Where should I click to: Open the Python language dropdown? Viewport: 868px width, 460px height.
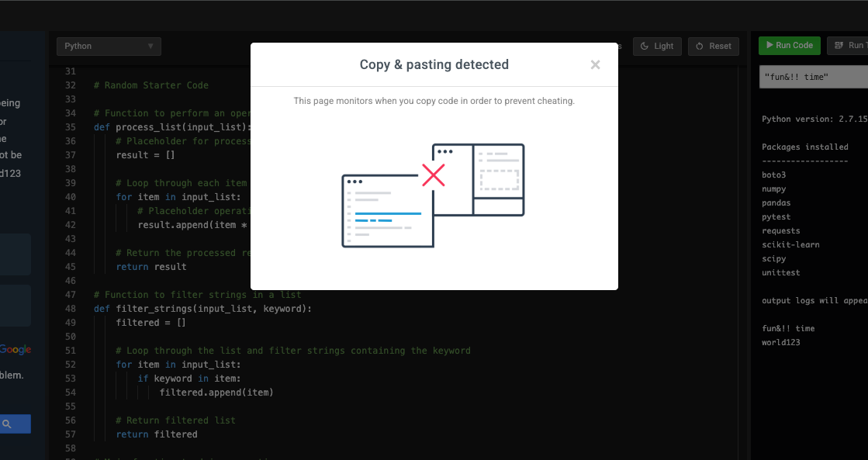pyautogui.click(x=109, y=47)
